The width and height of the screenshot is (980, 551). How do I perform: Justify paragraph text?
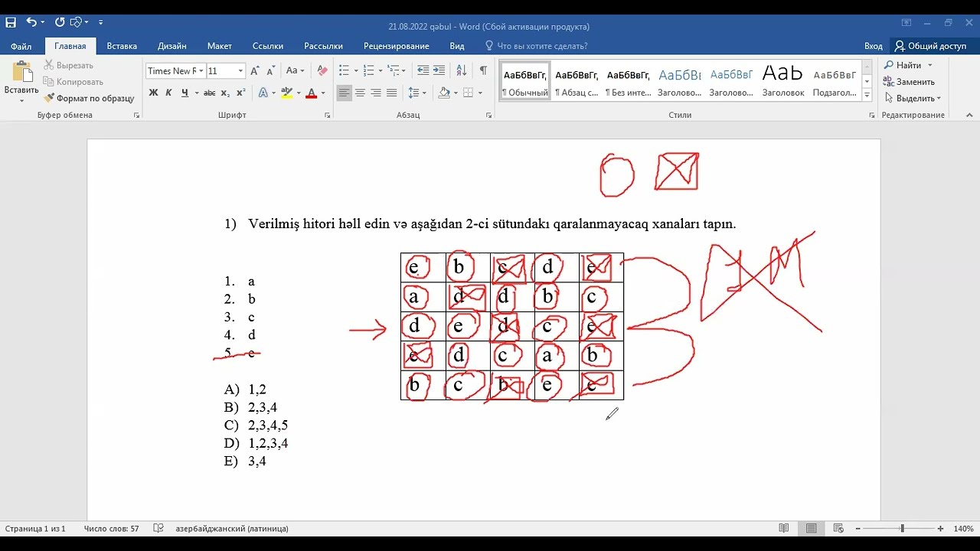(x=392, y=93)
